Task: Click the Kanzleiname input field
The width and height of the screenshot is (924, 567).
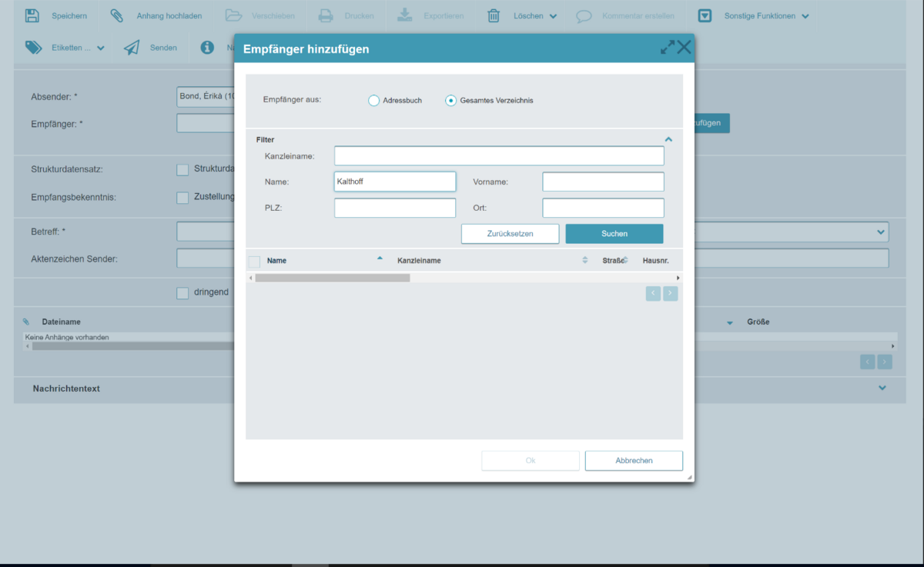Action: click(x=499, y=156)
